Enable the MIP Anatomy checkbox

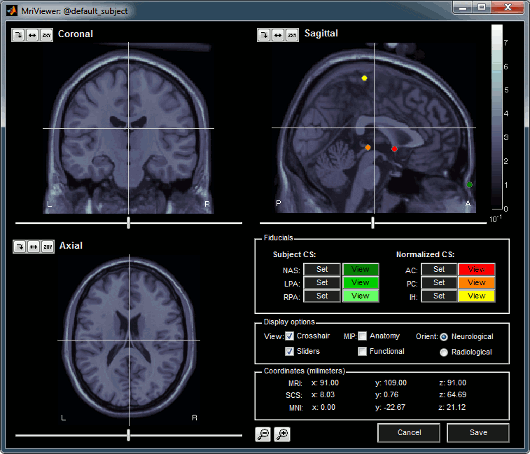click(362, 336)
